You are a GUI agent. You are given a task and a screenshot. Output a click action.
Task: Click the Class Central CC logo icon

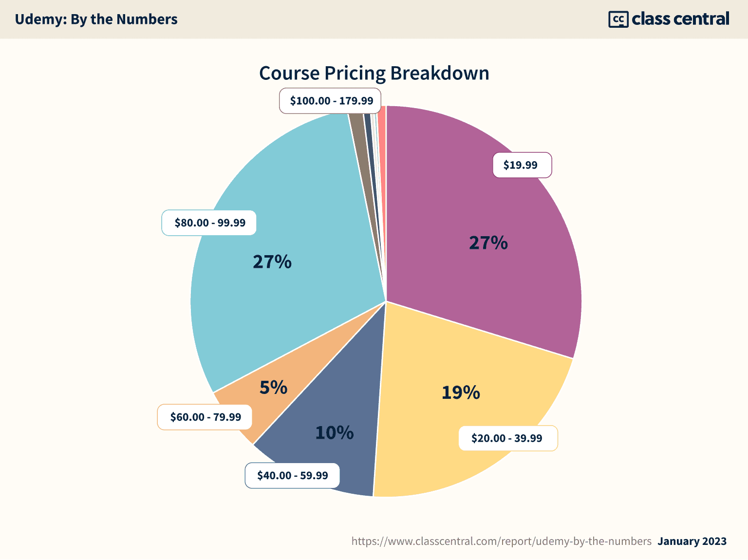[x=618, y=19]
